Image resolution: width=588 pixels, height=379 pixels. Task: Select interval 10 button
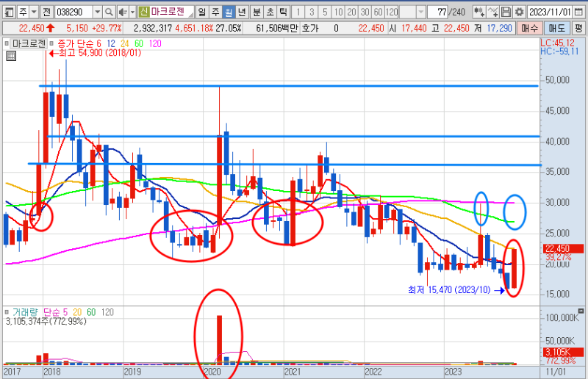tap(338, 12)
